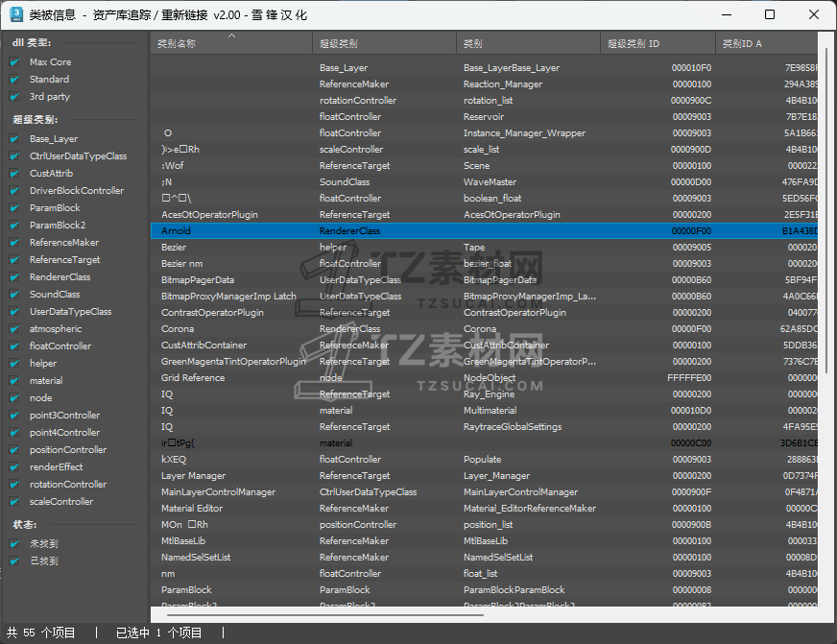The width and height of the screenshot is (837, 644).
Task: Toggle the Standard dll type checkbox
Action: (15, 80)
